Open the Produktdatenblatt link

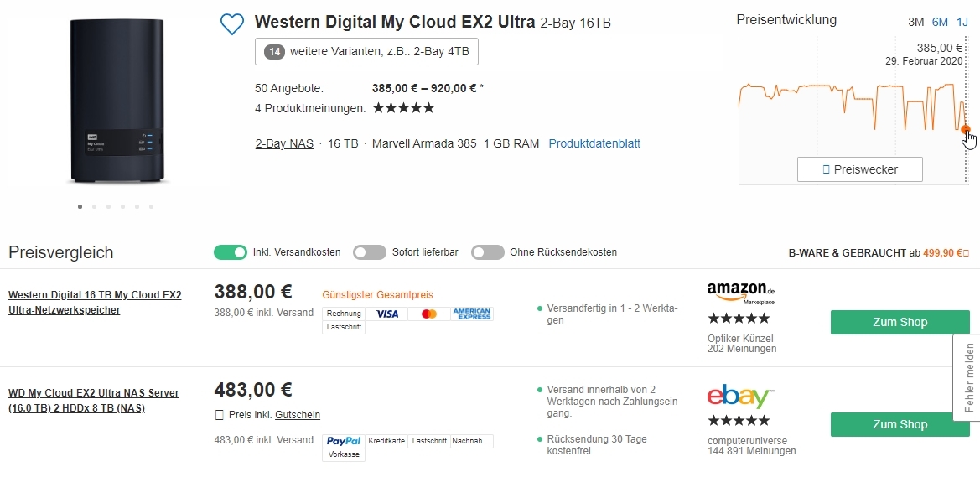coord(594,143)
